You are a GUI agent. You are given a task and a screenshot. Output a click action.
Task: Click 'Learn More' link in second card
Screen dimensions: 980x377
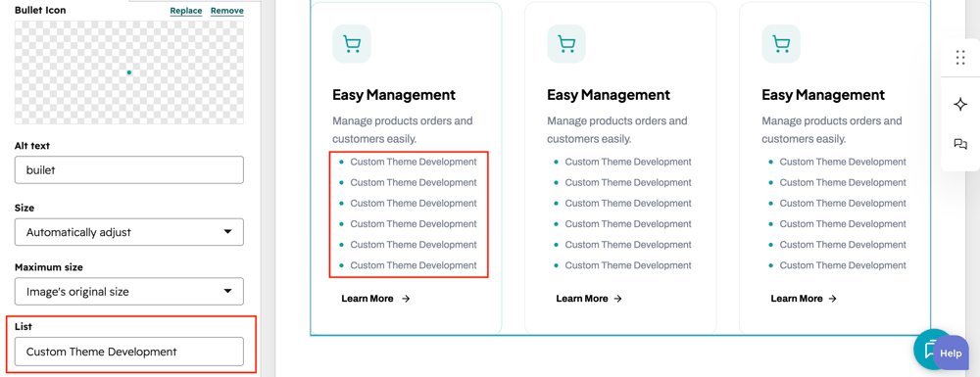(x=589, y=299)
